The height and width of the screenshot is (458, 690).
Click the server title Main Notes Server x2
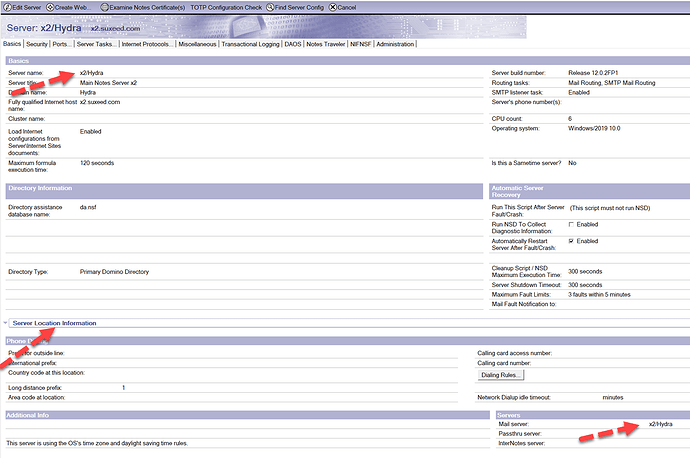(x=108, y=83)
